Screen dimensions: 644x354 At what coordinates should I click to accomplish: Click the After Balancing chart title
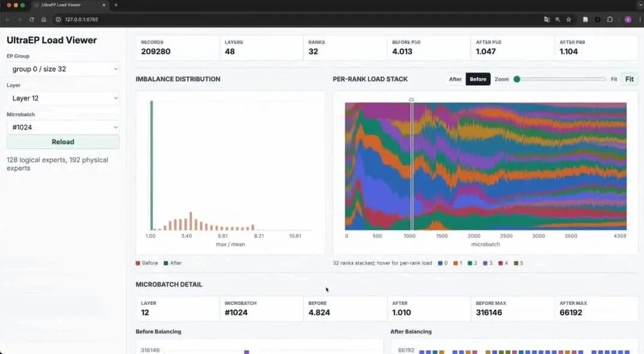coord(411,331)
